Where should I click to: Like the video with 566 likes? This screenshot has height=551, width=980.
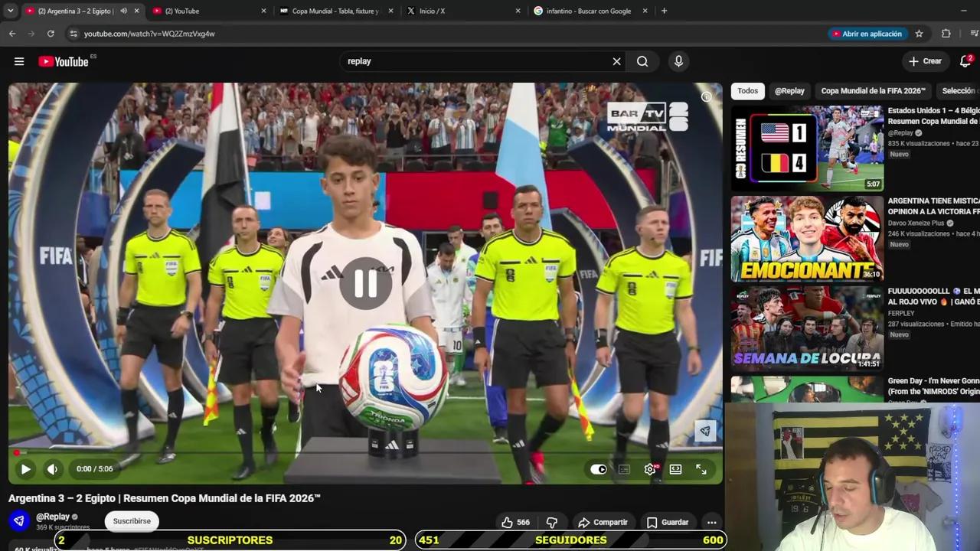515,522
